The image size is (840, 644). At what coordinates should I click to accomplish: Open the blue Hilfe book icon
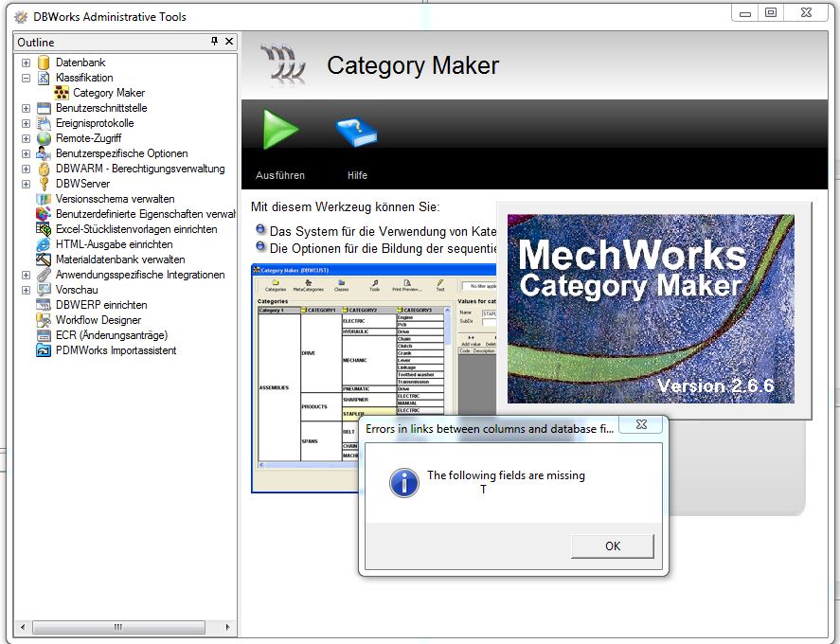coord(357,133)
